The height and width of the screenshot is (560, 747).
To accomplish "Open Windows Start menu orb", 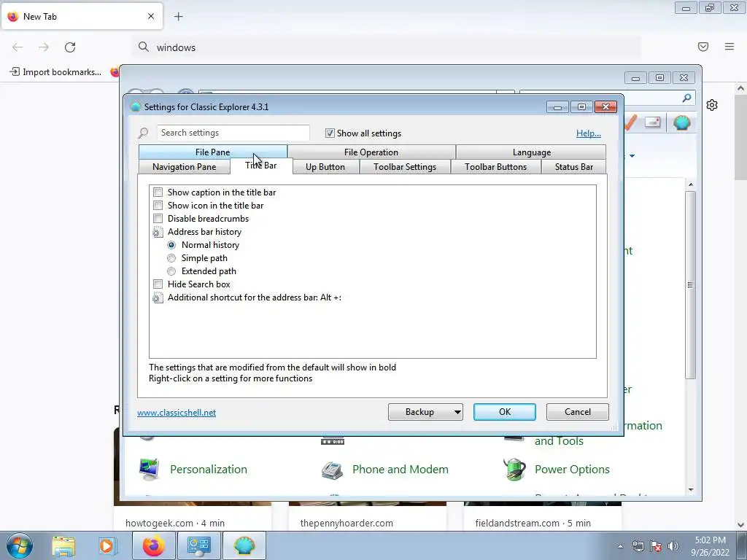I will click(19, 545).
